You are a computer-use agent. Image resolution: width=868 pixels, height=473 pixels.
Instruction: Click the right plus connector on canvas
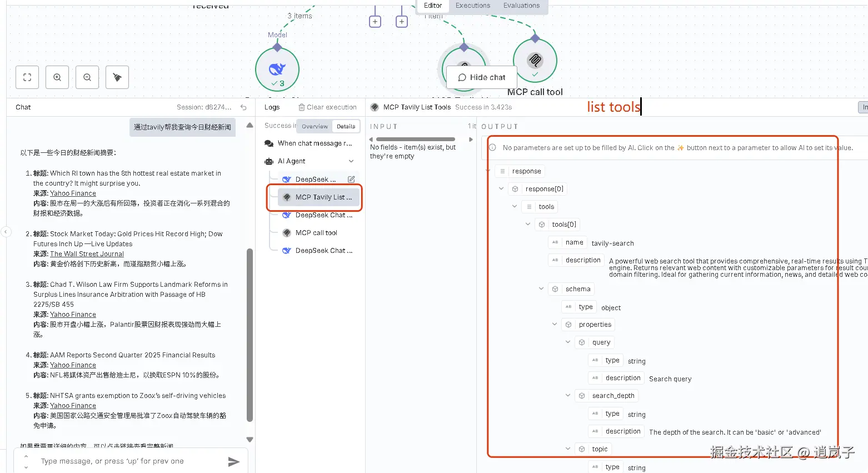[402, 22]
